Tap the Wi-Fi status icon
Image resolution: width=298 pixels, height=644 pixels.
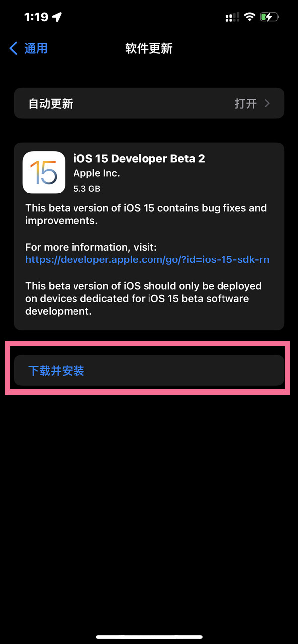tap(249, 17)
